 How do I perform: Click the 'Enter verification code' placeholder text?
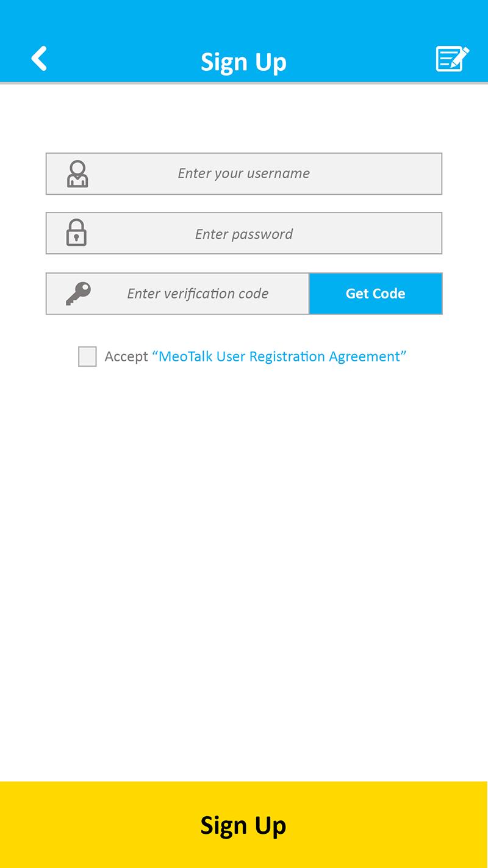(198, 294)
